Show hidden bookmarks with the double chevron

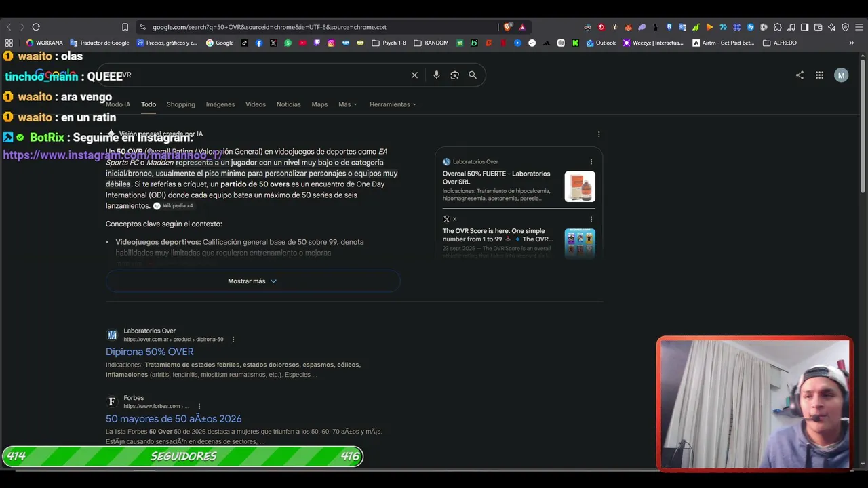(852, 43)
